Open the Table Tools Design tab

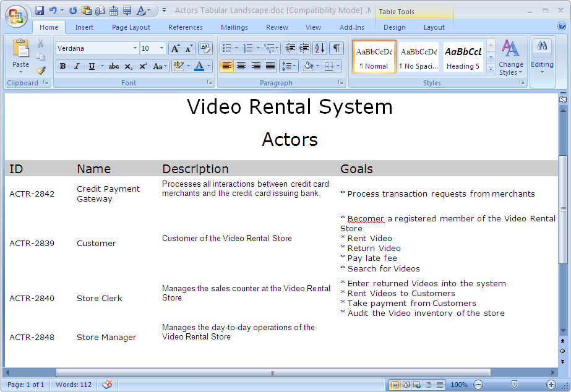pyautogui.click(x=395, y=27)
